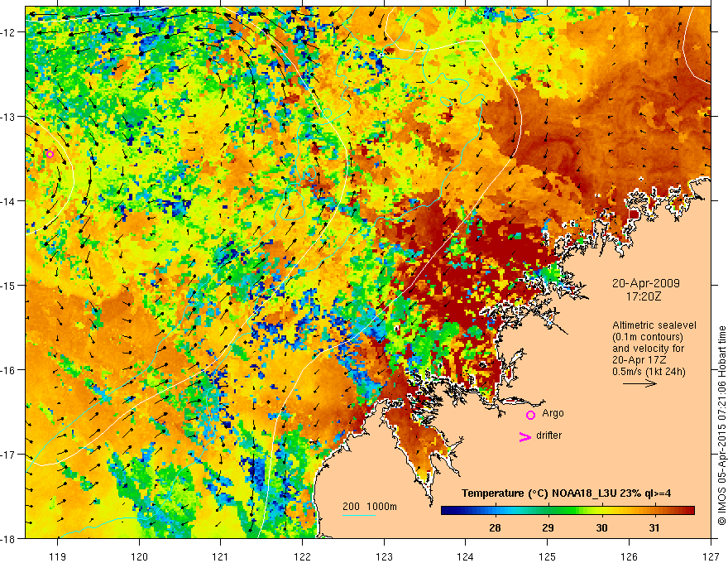
Task: Click longitude axis label '121'
Action: coord(221,556)
